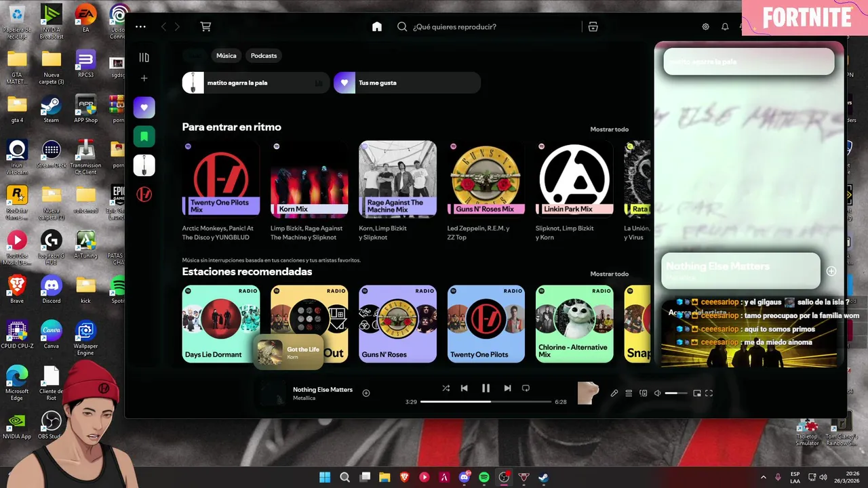868x488 pixels.
Task: Open Stream Deck desktop shortcut
Action: point(51,155)
